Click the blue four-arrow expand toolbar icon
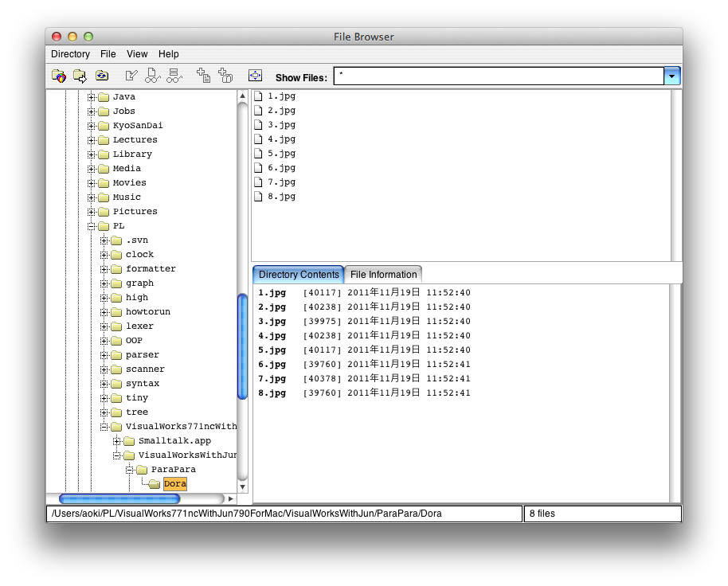 (255, 76)
